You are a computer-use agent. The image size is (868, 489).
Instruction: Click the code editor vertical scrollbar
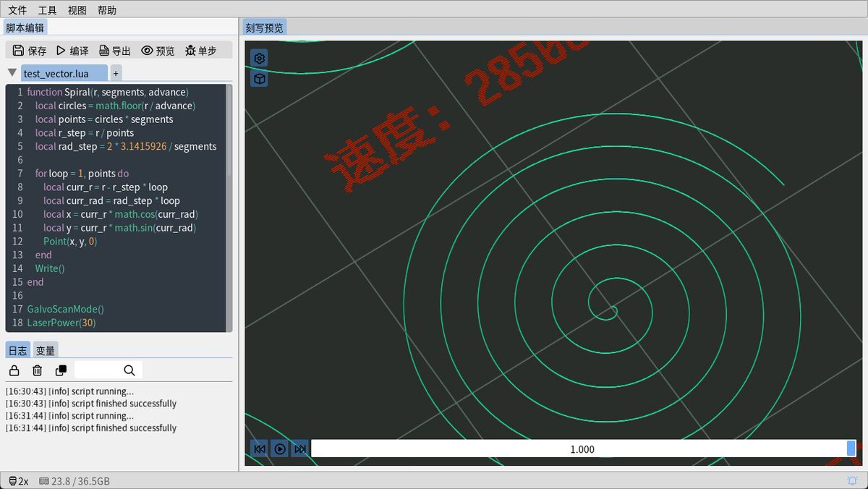coord(229,208)
